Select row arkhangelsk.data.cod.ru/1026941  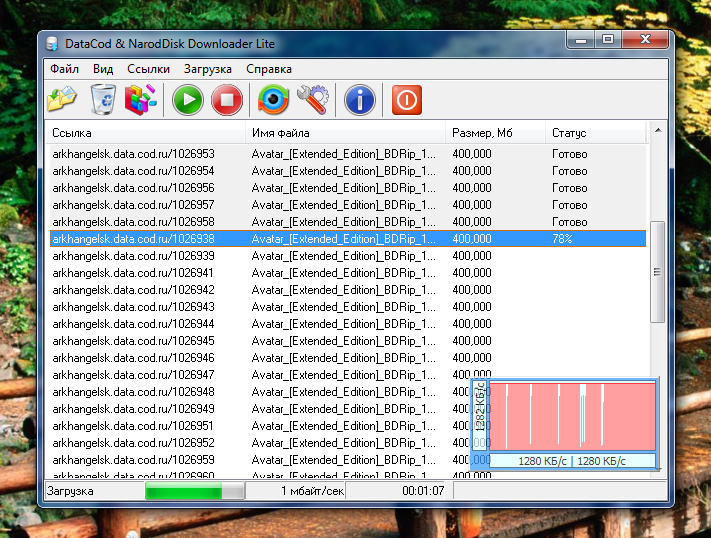(x=348, y=273)
